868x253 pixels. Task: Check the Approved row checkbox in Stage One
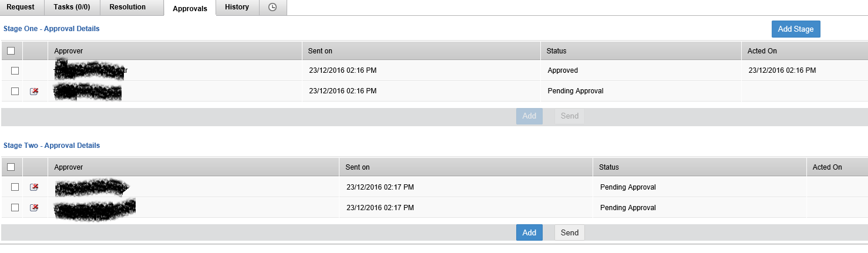click(15, 70)
